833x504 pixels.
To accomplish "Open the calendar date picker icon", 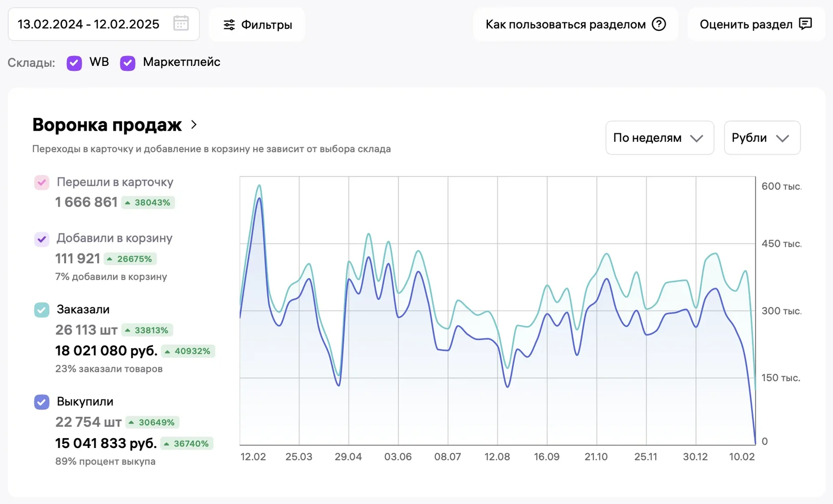I will [x=181, y=23].
